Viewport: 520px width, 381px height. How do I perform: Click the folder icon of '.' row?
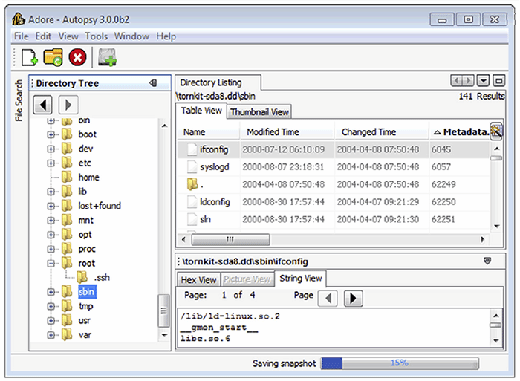[x=192, y=184]
